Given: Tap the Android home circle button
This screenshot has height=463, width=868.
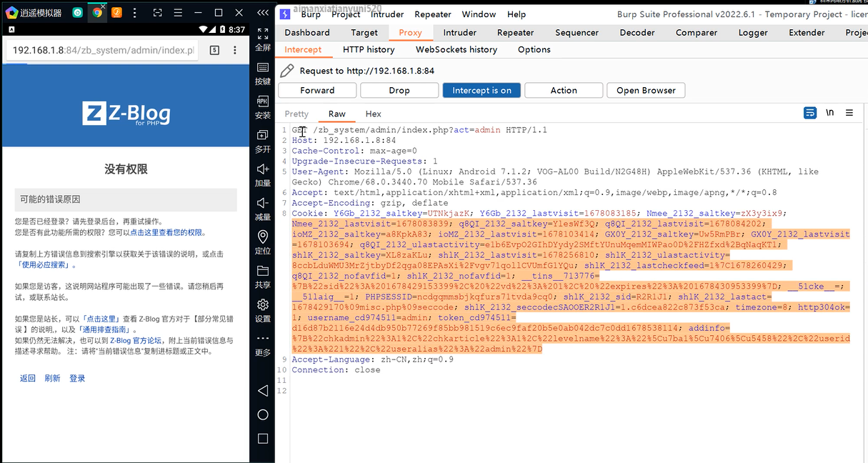Looking at the screenshot, I should pos(262,414).
